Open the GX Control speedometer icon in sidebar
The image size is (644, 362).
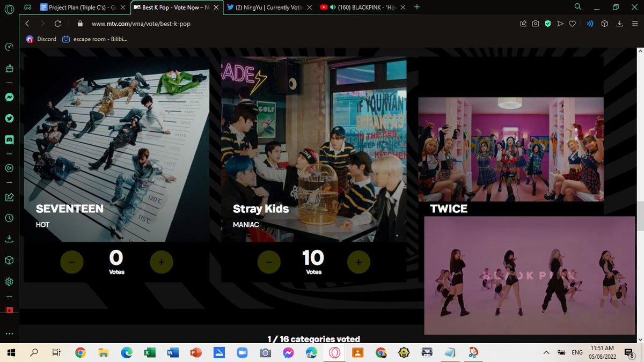(x=9, y=47)
